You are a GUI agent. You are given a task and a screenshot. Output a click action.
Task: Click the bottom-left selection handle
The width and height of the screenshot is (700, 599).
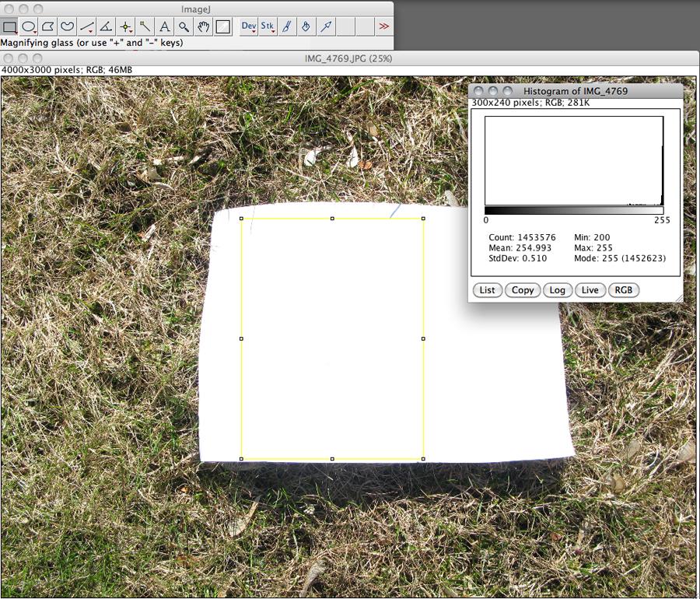click(242, 459)
